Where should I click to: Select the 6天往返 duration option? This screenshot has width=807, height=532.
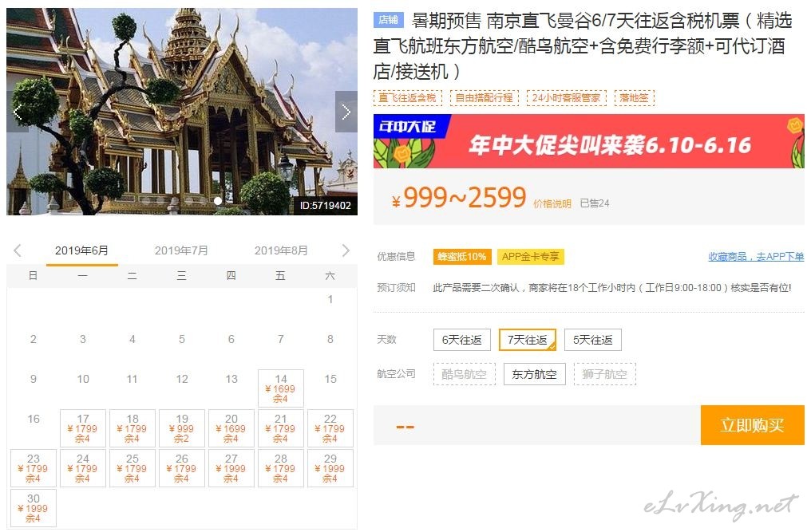pos(462,340)
